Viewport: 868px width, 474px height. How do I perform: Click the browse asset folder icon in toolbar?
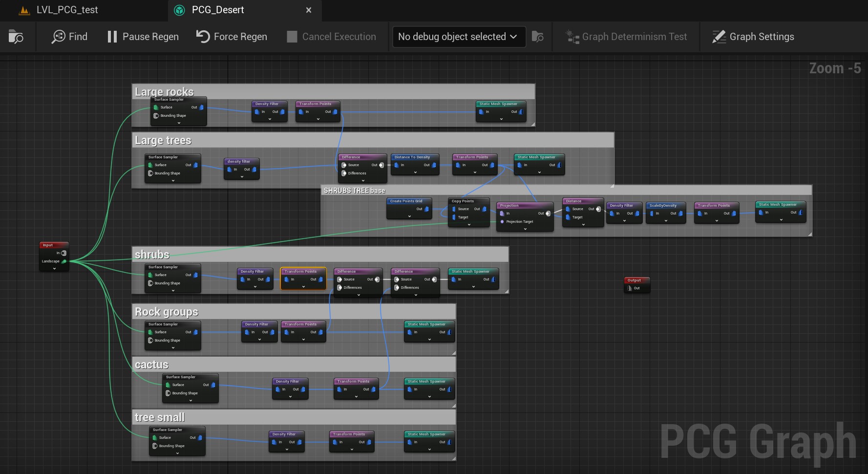[x=16, y=37]
